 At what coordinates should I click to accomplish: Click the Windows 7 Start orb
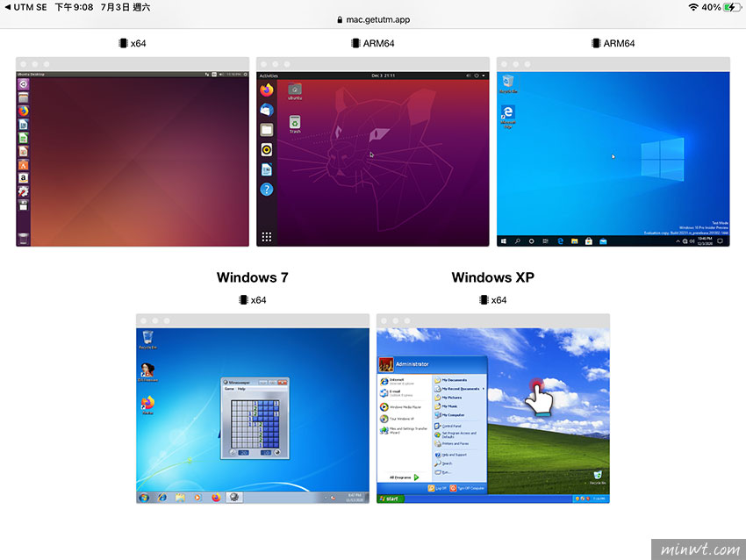coord(144,497)
